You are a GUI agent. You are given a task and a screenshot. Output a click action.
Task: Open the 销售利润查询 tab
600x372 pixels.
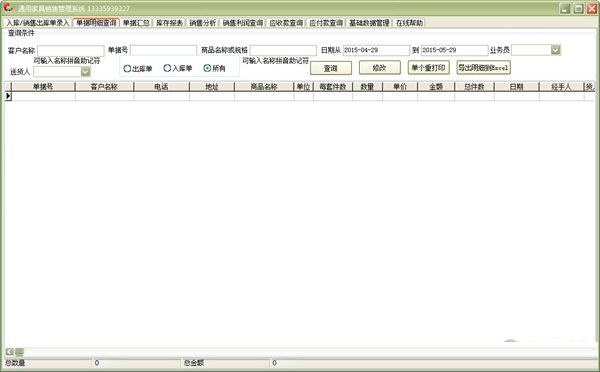click(x=243, y=23)
